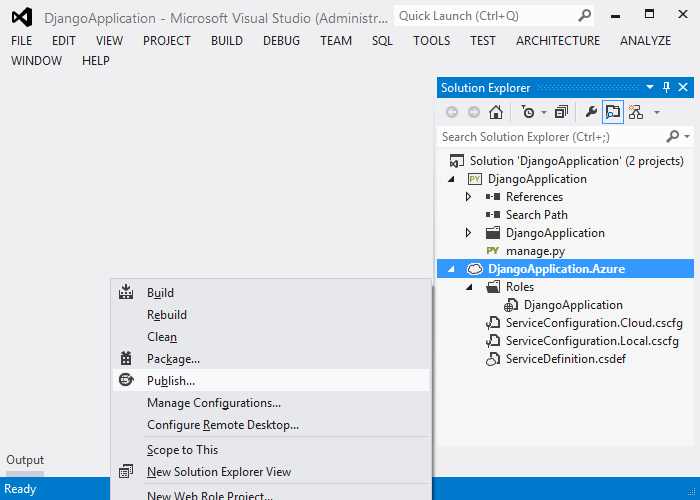This screenshot has height=500, width=700.
Task: Open the ANALYZE menu
Action: coord(645,41)
